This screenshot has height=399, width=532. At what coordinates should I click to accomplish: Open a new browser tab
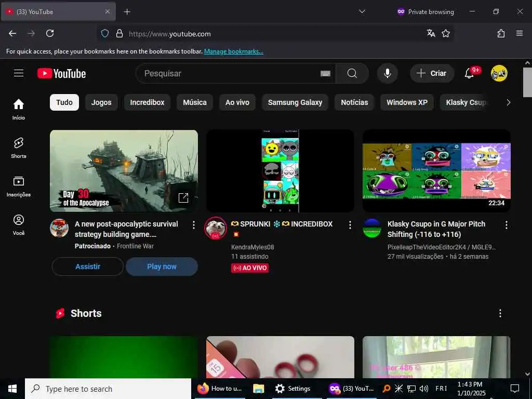coord(127,12)
